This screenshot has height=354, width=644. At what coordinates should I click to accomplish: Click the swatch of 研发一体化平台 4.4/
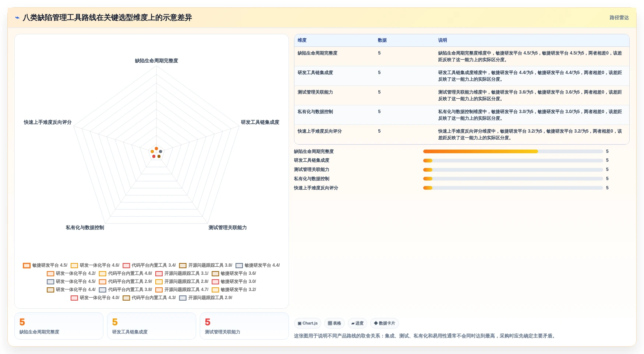tap(50, 290)
